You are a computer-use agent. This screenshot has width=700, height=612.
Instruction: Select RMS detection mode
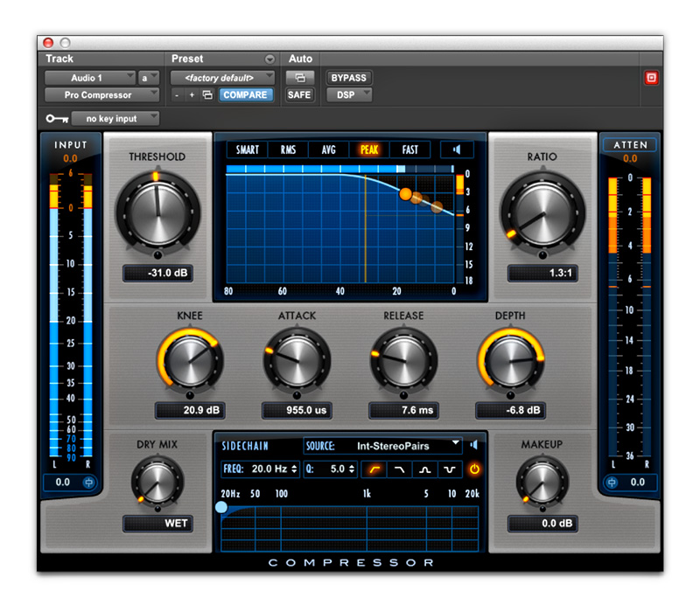pos(289,150)
